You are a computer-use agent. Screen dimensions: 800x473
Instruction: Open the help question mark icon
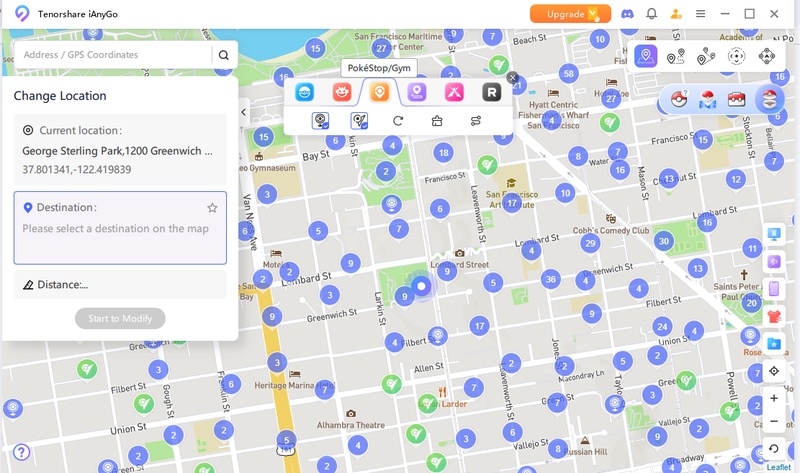pyautogui.click(x=21, y=452)
